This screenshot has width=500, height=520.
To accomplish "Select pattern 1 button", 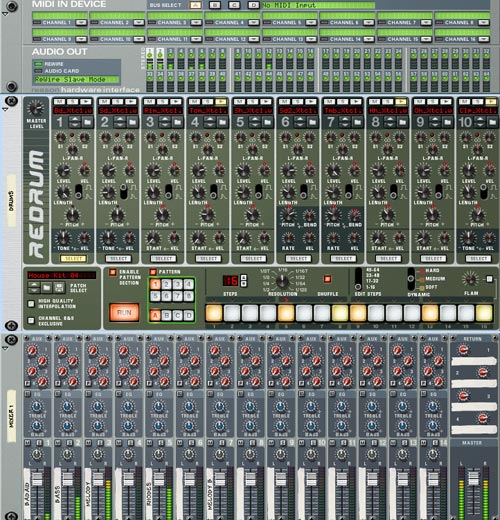I will click(x=155, y=284).
